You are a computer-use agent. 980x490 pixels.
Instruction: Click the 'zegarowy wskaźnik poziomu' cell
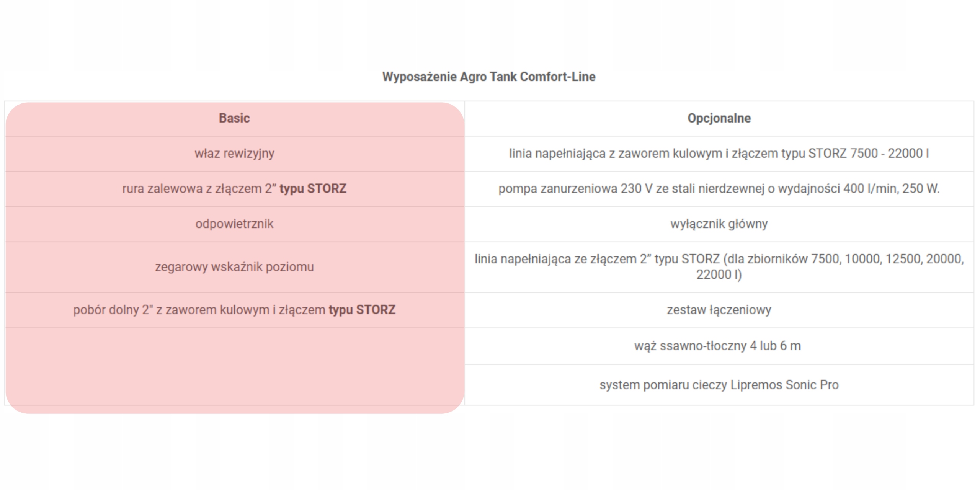[234, 267]
